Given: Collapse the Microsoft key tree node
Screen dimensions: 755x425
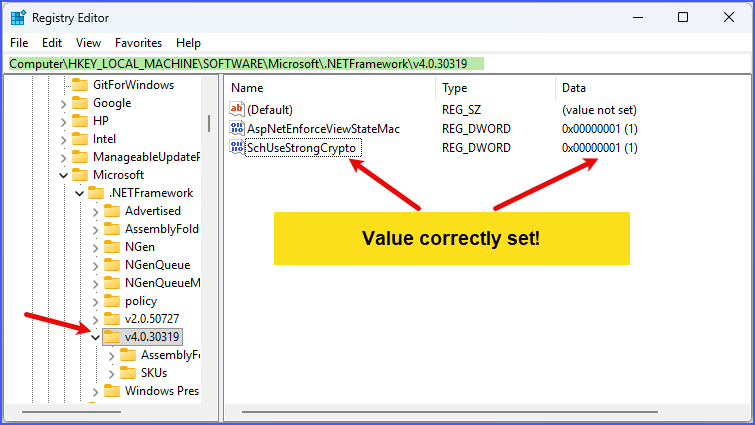Looking at the screenshot, I should coord(63,175).
